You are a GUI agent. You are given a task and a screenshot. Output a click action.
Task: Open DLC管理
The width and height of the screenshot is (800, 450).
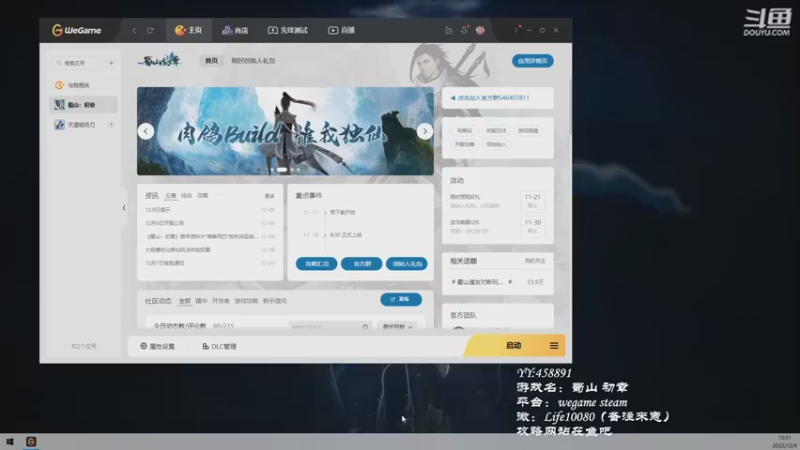(x=219, y=346)
